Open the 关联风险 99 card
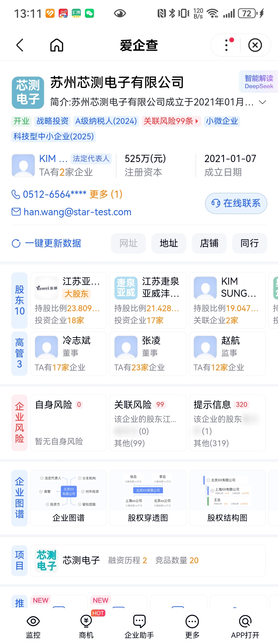This screenshot has width=278, height=644. [x=148, y=423]
